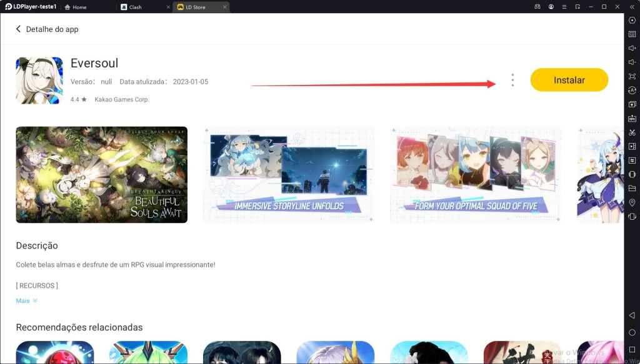640x364 pixels.
Task: Open the account profile icon in title bar
Action: 551,7
